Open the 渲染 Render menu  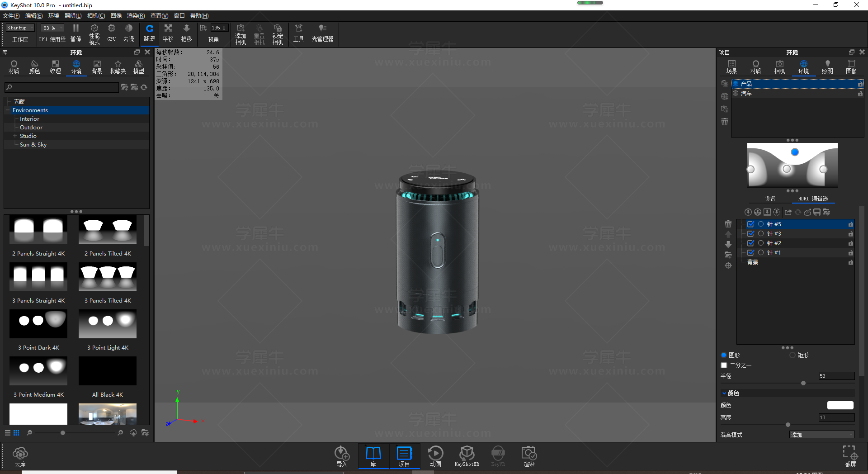(x=136, y=16)
